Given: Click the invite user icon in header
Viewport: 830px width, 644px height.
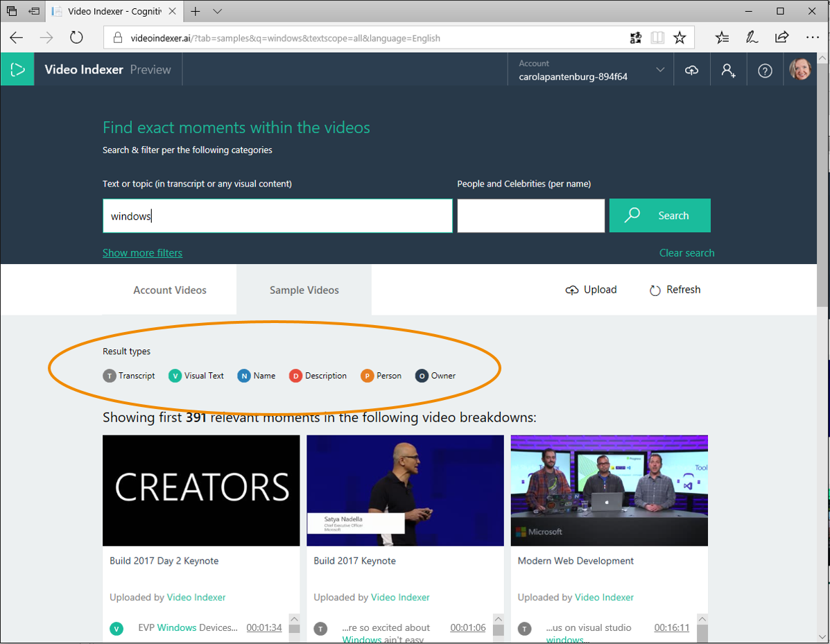Looking at the screenshot, I should [728, 71].
